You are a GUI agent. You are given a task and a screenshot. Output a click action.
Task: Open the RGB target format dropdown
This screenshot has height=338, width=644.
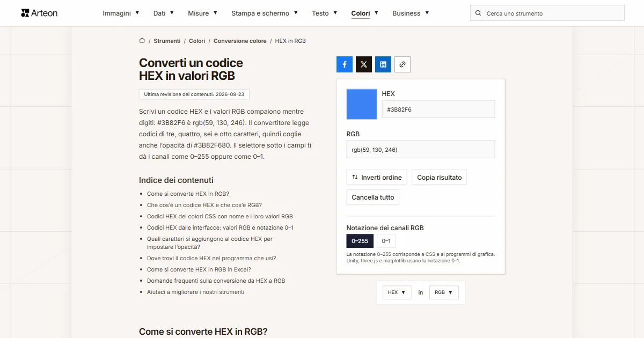click(444, 292)
